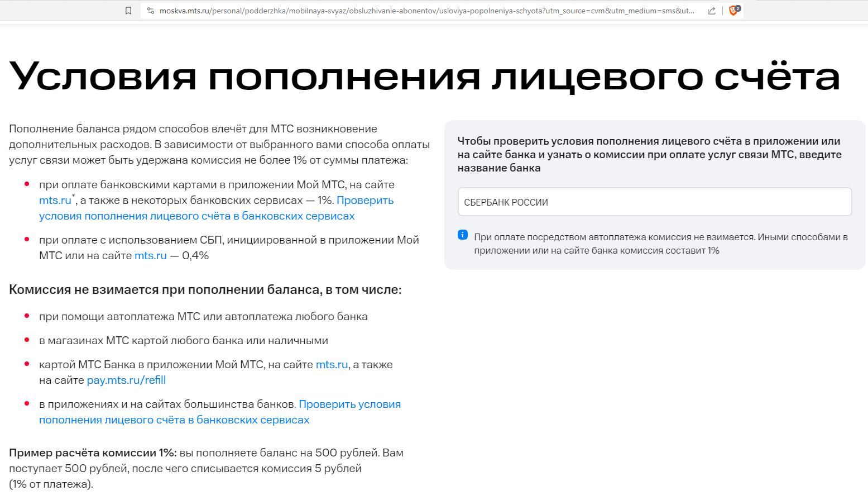Click the bold text Пример расчёта комиссии 1%
868x500 pixels.
pos(93,453)
